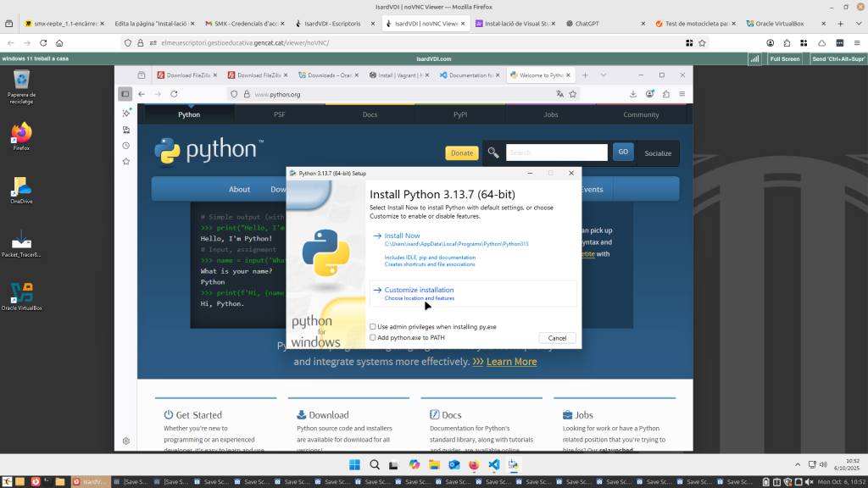Click the Windows Start button
This screenshot has height=488, width=868.
pos(354,464)
